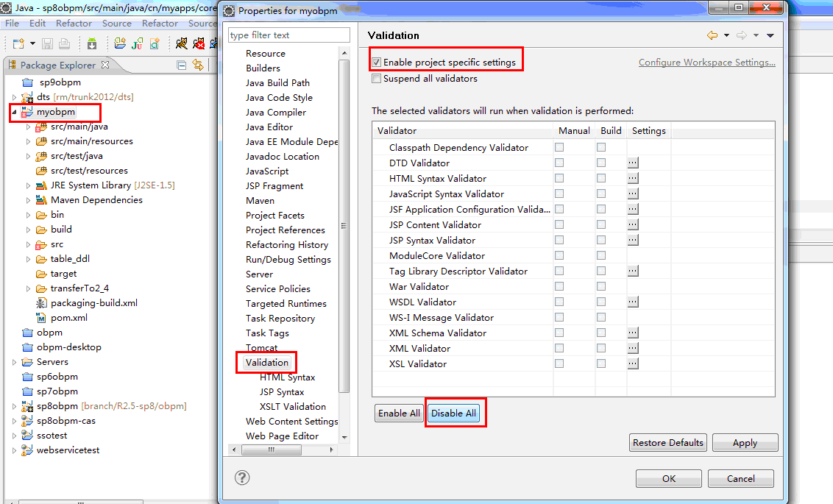
Task: Click the New Java Class icon
Action: (x=155, y=43)
